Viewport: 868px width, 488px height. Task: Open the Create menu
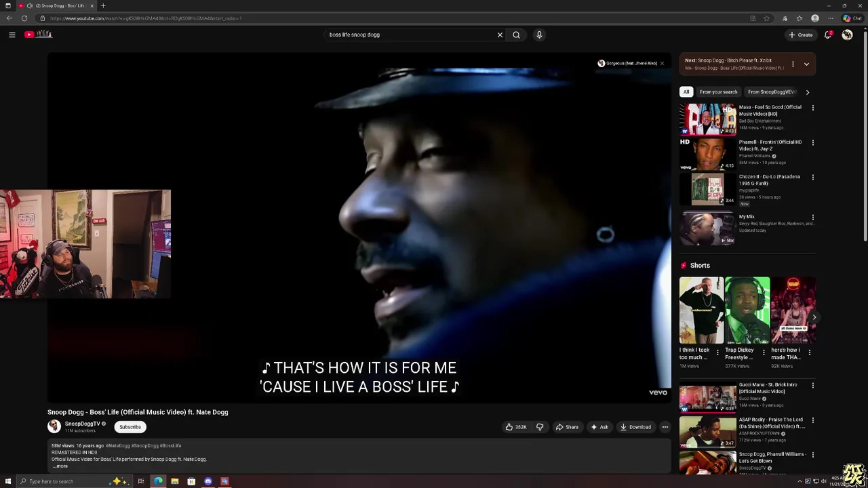pyautogui.click(x=800, y=35)
